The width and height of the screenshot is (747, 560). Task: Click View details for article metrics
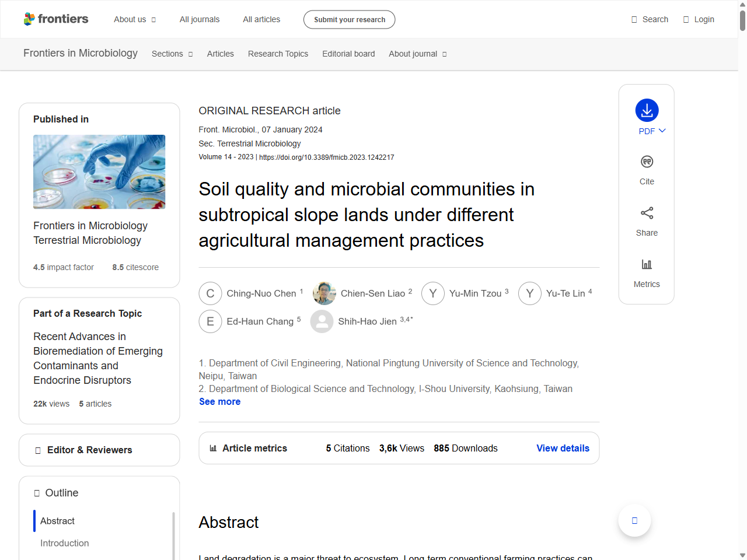[x=563, y=448]
